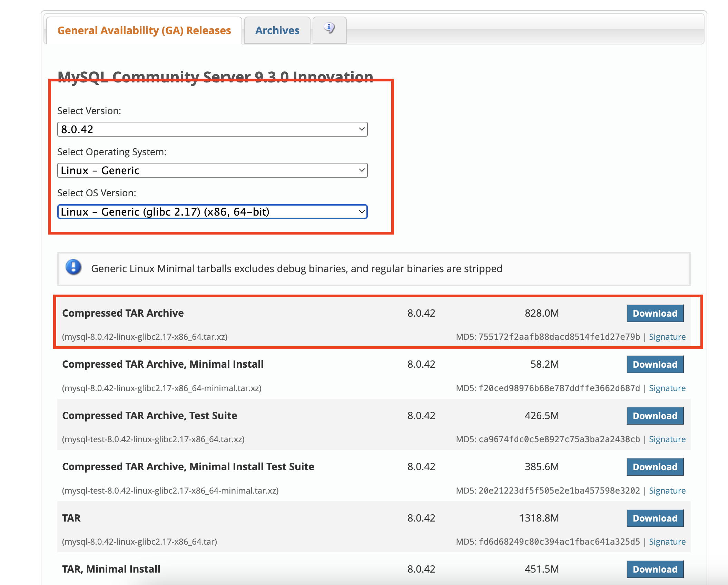Viewport: 728px width, 585px height.
Task: Download the 1318.8M TAR file
Action: coord(655,518)
